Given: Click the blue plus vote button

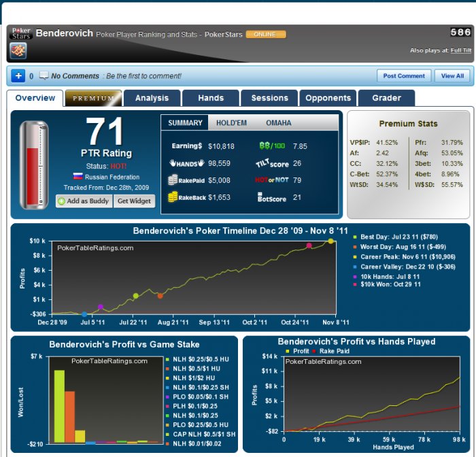Looking at the screenshot, I should point(18,75).
